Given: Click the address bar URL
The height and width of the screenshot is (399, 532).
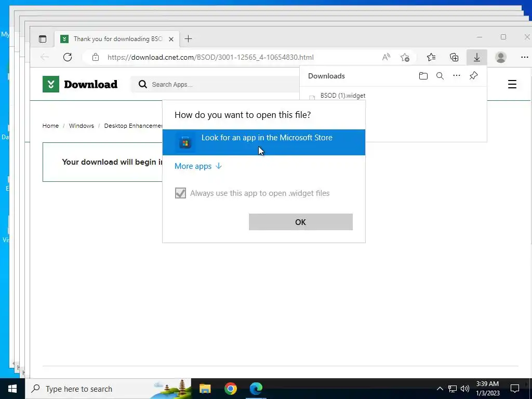Looking at the screenshot, I should coord(210,57).
